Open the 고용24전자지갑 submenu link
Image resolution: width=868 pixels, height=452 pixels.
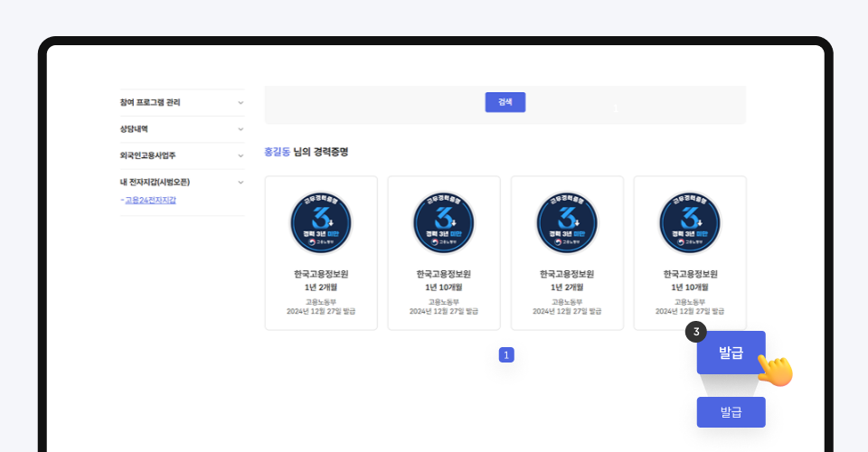pyautogui.click(x=150, y=201)
